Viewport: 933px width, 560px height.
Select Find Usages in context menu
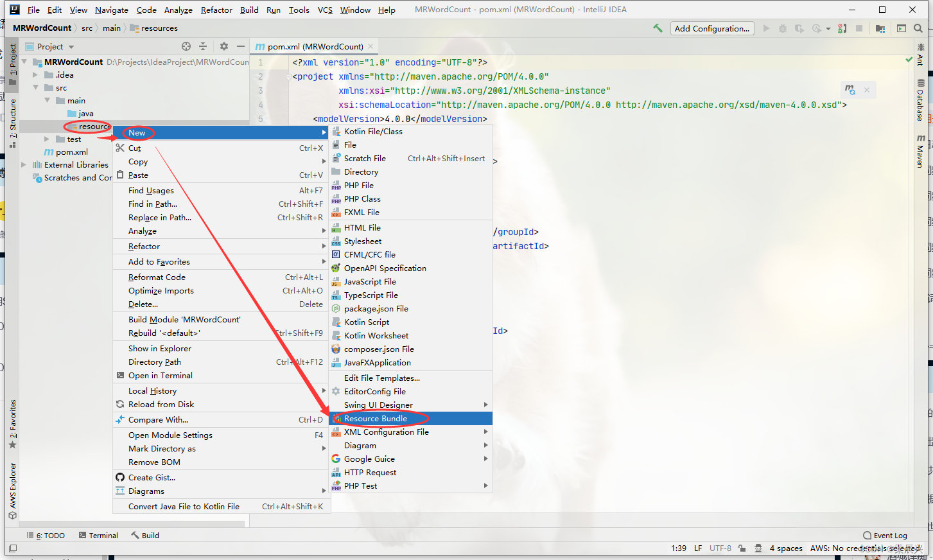coord(220,190)
